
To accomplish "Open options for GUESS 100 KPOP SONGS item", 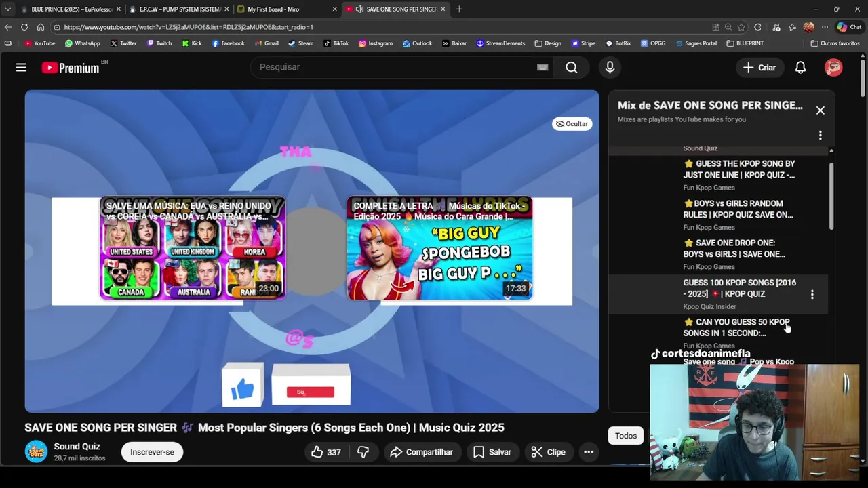I will pyautogui.click(x=812, y=294).
